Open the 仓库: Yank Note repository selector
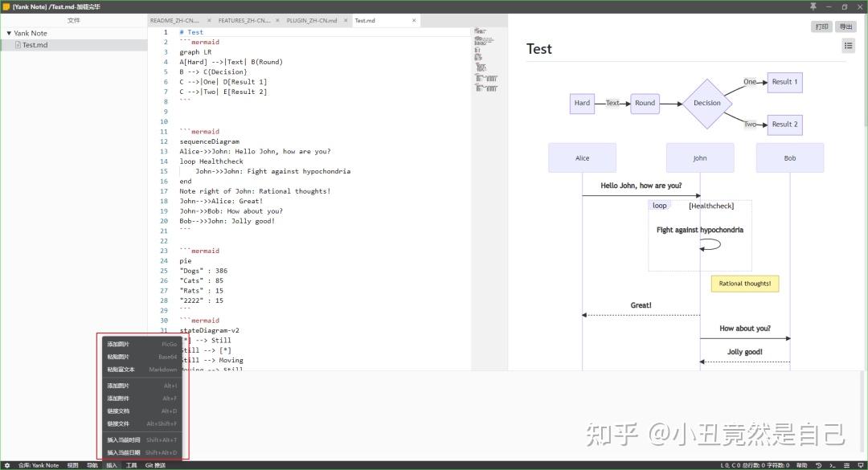 pyautogui.click(x=39, y=465)
